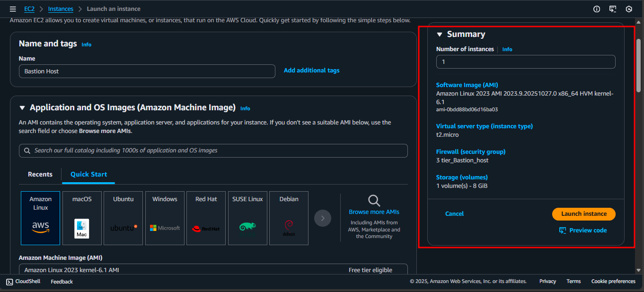Click the Free tier eligible label
Viewport: 644px width, 292px height.
coord(371,270)
